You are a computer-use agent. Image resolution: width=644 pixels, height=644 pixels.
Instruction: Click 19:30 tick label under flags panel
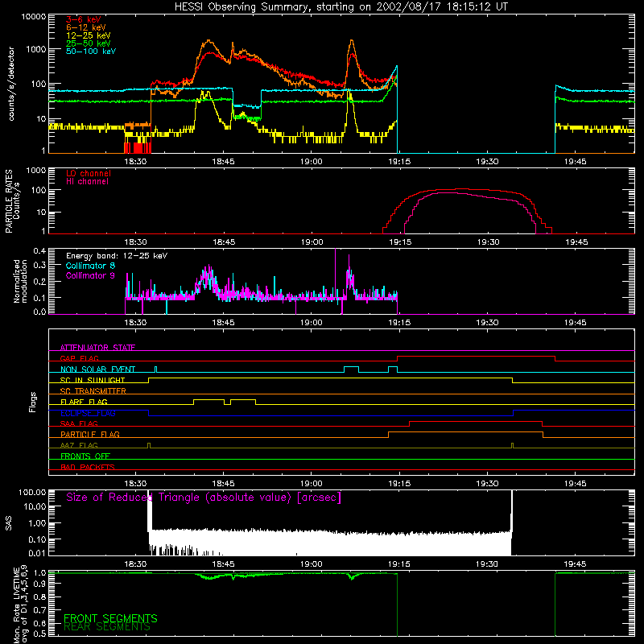[487, 484]
